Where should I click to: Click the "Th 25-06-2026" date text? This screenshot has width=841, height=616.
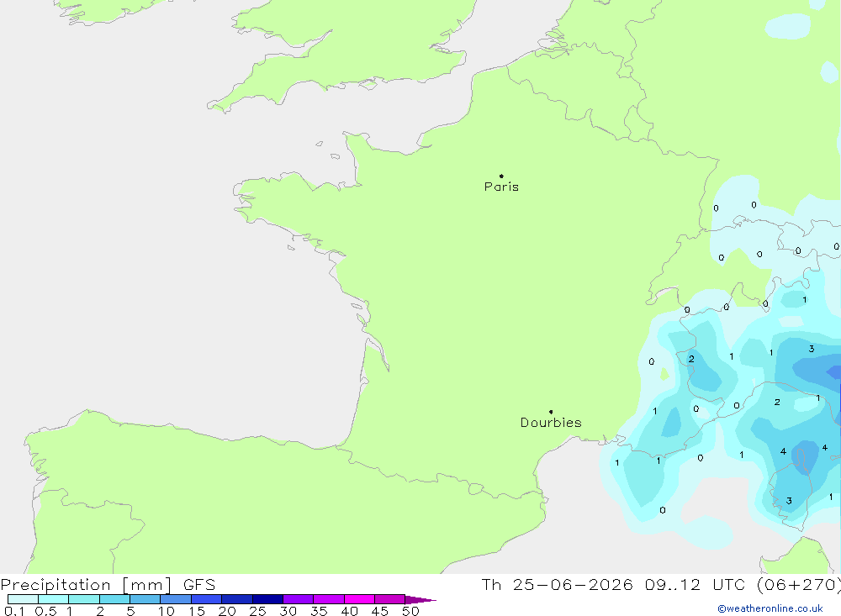tap(557, 585)
